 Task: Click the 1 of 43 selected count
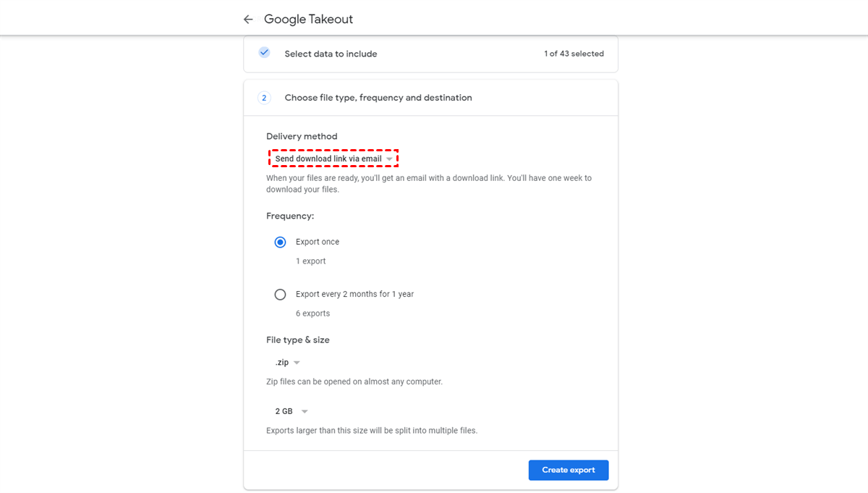pos(574,53)
